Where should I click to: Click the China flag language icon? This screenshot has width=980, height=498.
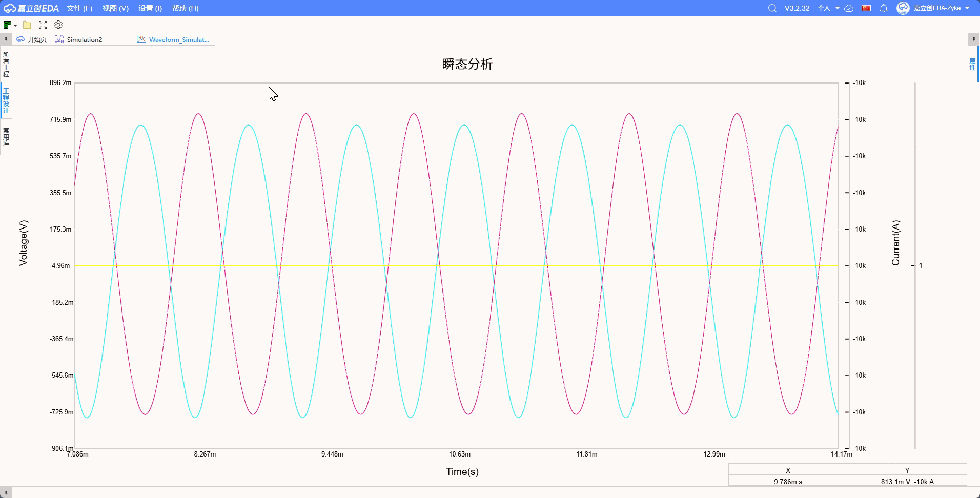click(866, 8)
